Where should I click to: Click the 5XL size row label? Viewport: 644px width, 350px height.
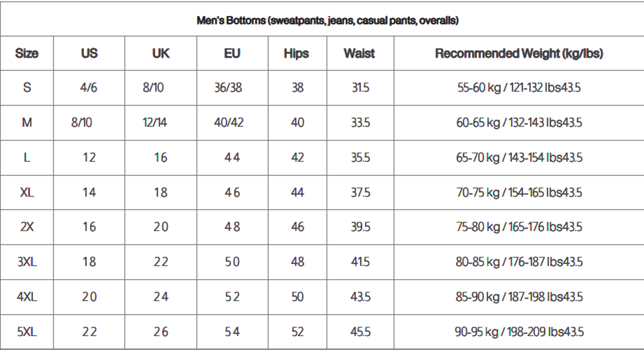click(27, 332)
